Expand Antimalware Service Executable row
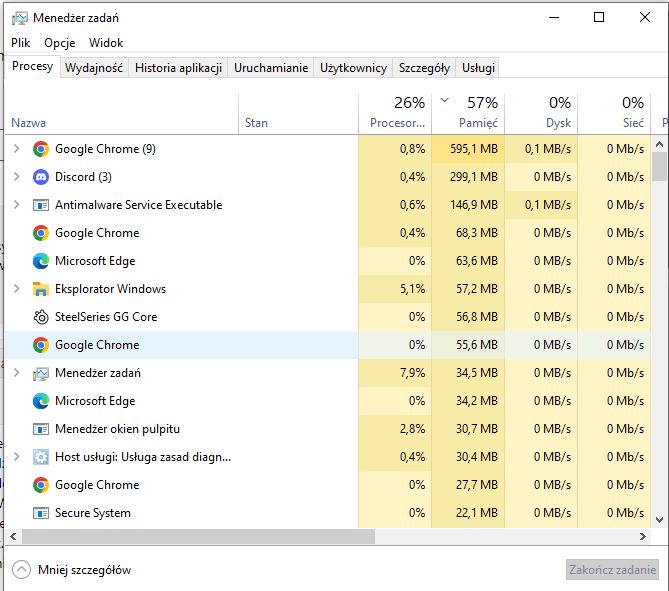The height and width of the screenshot is (591, 669). click(17, 205)
